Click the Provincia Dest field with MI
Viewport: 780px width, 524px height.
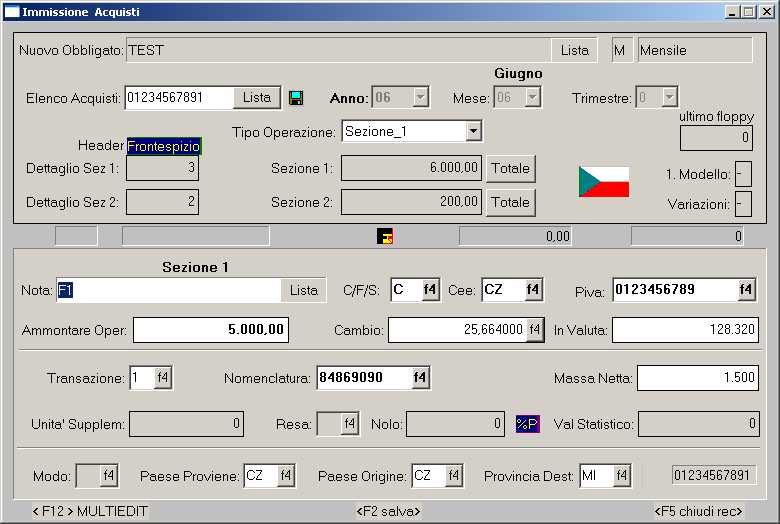(x=597, y=476)
